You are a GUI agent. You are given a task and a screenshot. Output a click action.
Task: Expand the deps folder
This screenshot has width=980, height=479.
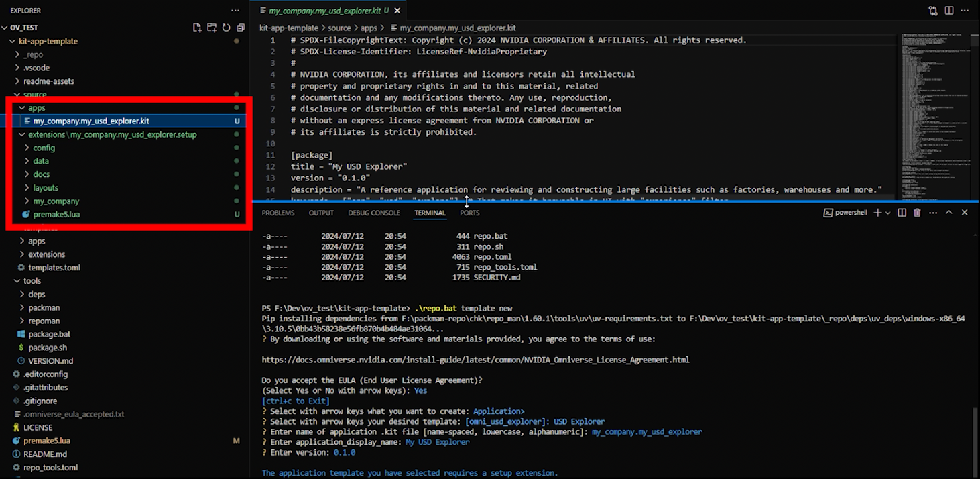tap(22, 295)
